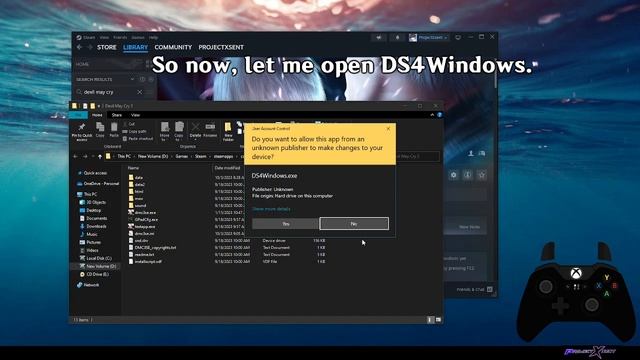
Task: Click HOME in Steam library sidebar
Action: [x=82, y=64]
